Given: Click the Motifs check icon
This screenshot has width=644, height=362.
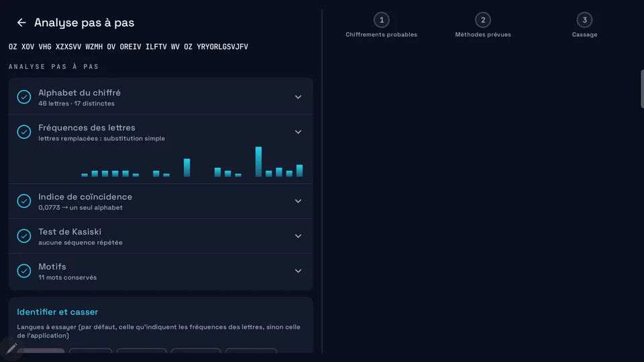Looking at the screenshot, I should click(x=24, y=270).
